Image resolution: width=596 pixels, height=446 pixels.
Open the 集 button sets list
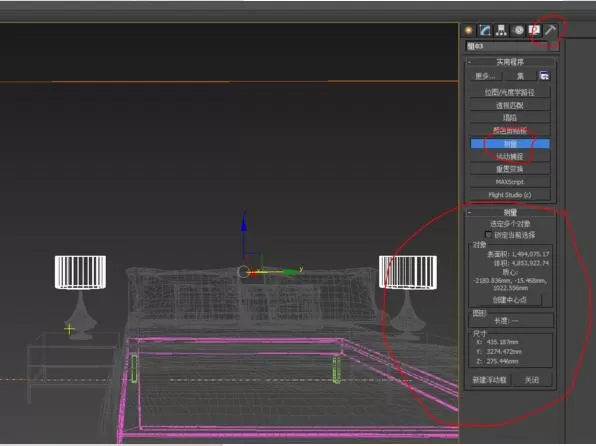tap(520, 76)
